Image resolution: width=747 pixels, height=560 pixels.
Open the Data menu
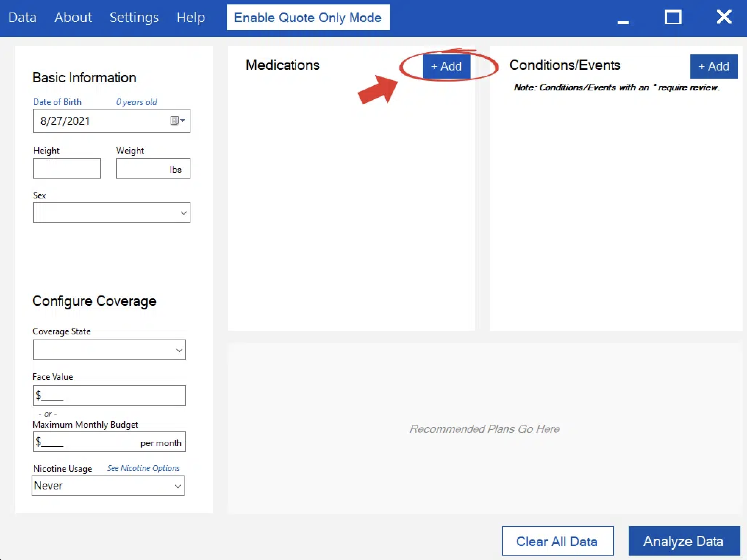tap(22, 17)
